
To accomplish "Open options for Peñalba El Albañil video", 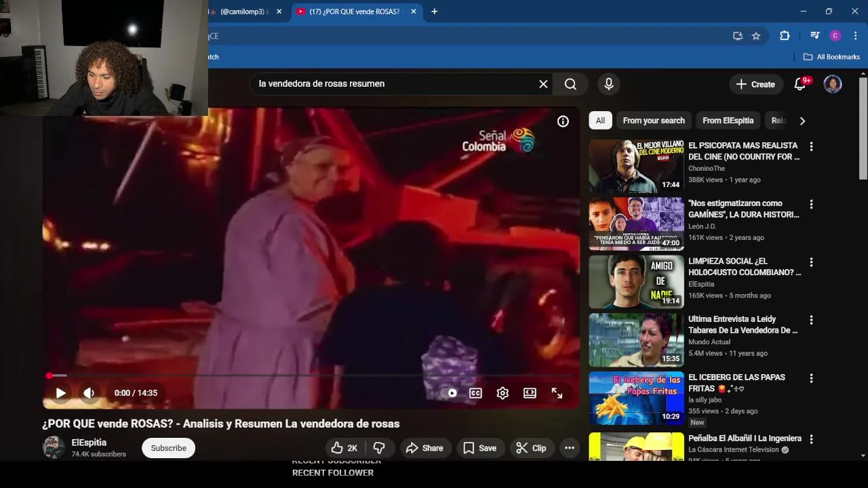I will pos(811,439).
